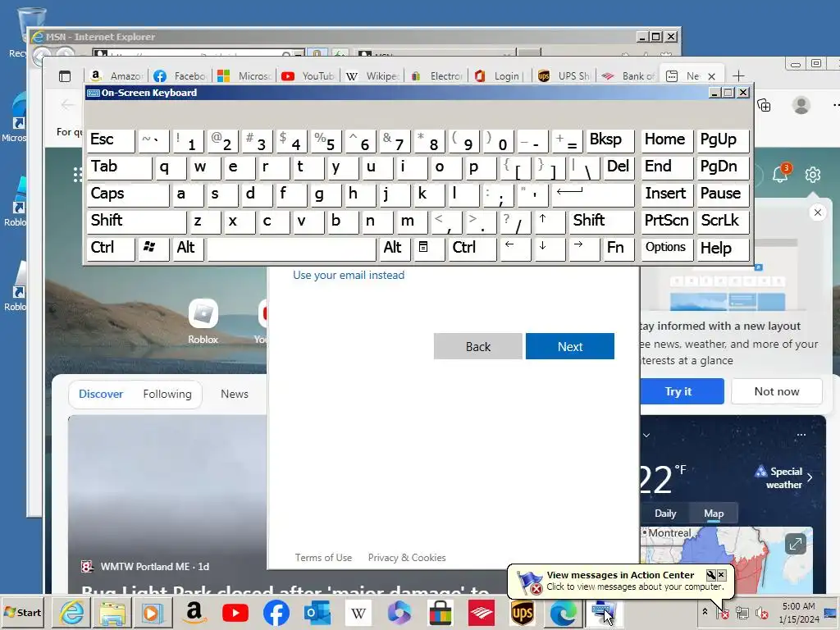Open the File Explorer taskbar icon

(x=112, y=613)
